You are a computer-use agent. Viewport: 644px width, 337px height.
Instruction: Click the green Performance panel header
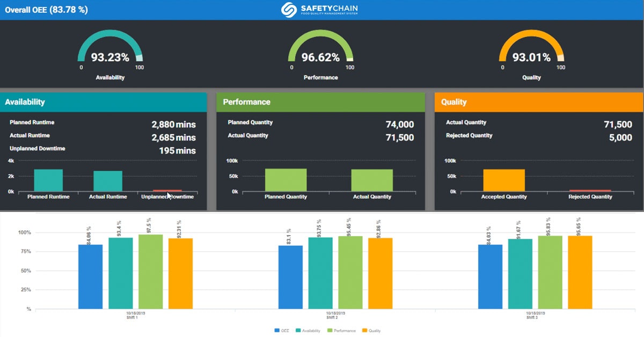320,102
